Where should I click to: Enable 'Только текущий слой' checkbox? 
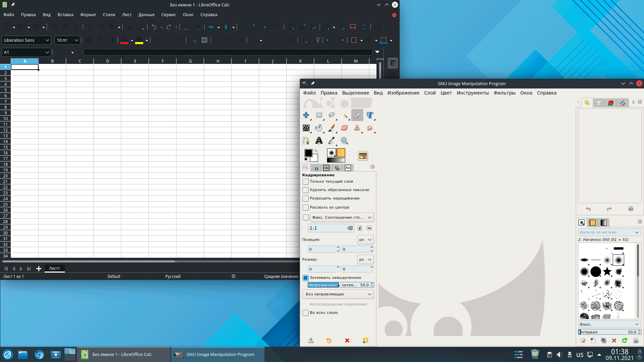(306, 182)
